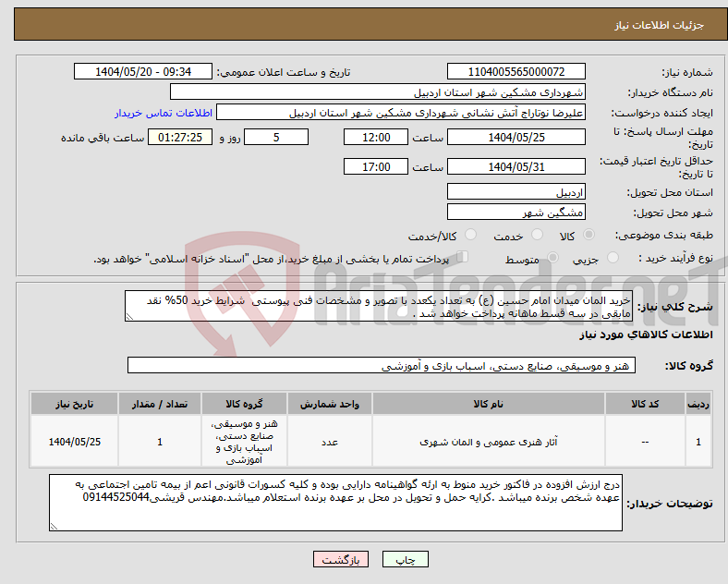Click the price validity date 1404/05/31 field

click(516, 166)
